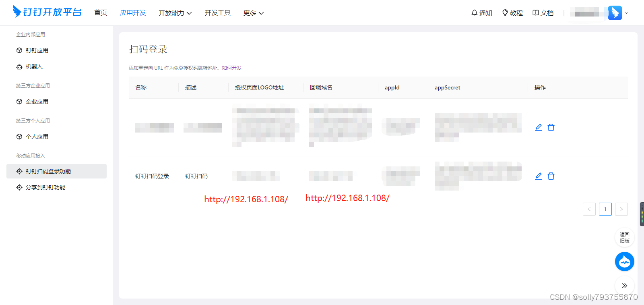Edit the first blurred row entry
This screenshot has width=644, height=305.
pyautogui.click(x=539, y=127)
